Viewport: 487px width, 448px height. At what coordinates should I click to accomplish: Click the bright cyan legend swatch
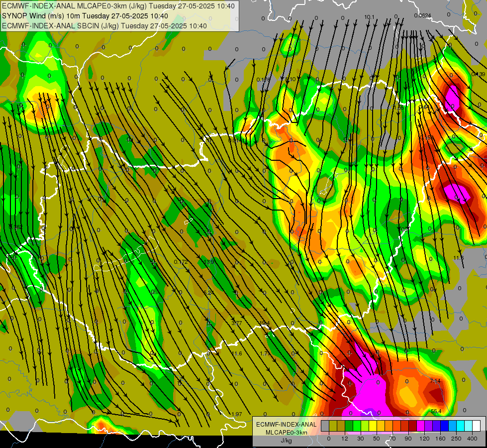coord(460,426)
